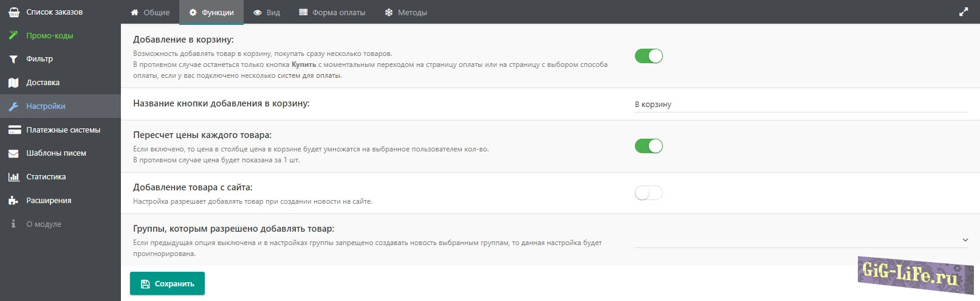
Task: Switch to the Общие tab
Action: (x=150, y=12)
